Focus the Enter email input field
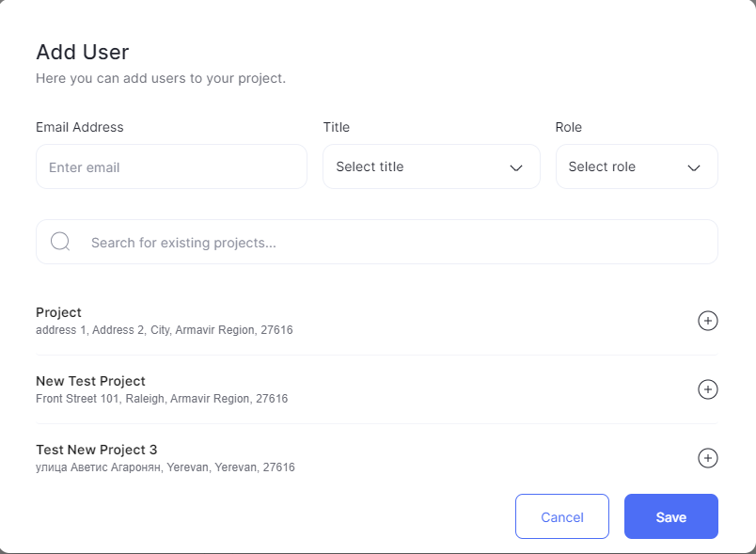Screen dimensions: 756x554 pyautogui.click(x=171, y=166)
